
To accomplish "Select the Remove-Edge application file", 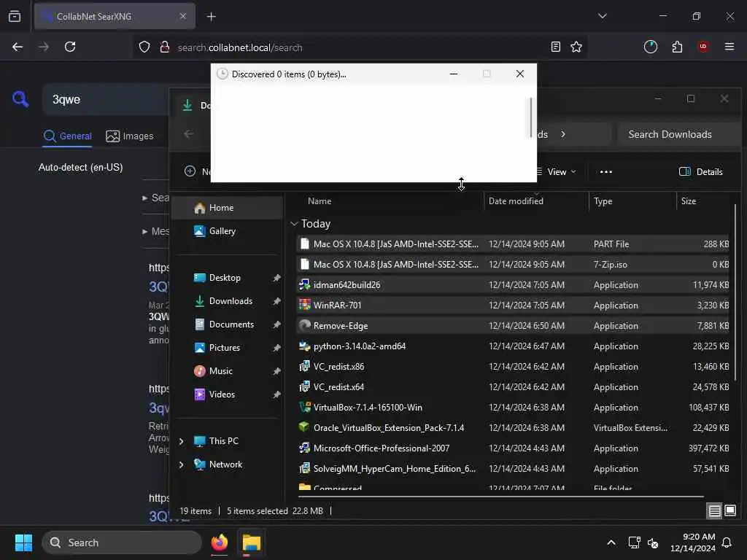I will (x=513, y=326).
